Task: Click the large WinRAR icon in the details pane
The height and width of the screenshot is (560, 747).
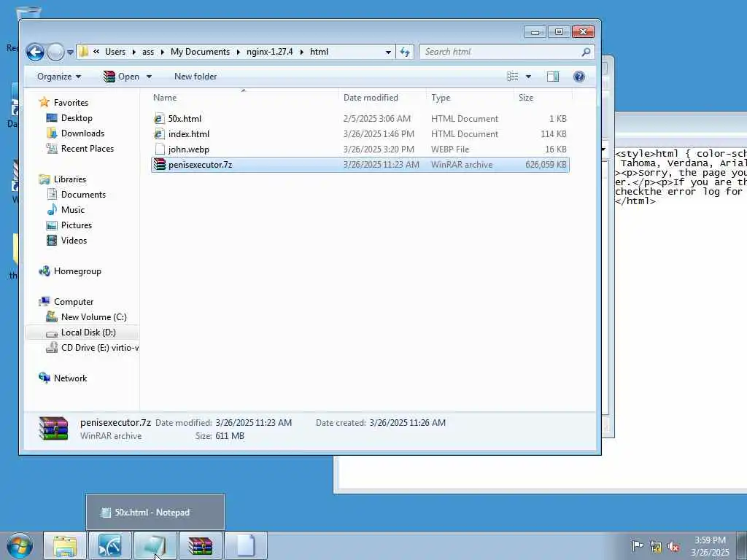Action: click(x=53, y=428)
